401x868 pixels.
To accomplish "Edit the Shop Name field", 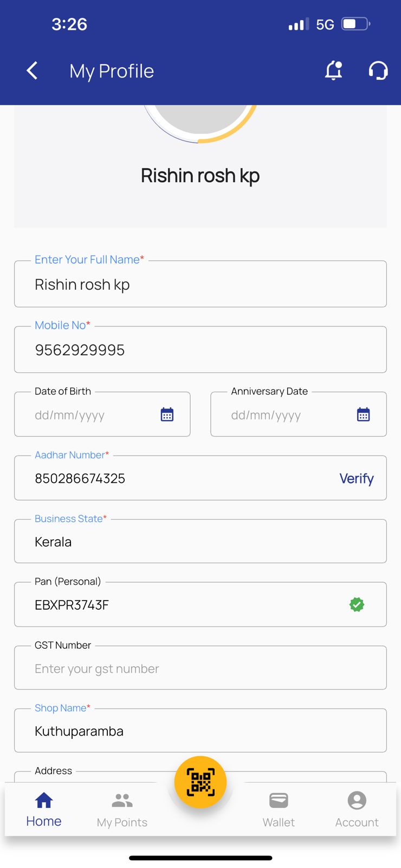I will [x=200, y=731].
